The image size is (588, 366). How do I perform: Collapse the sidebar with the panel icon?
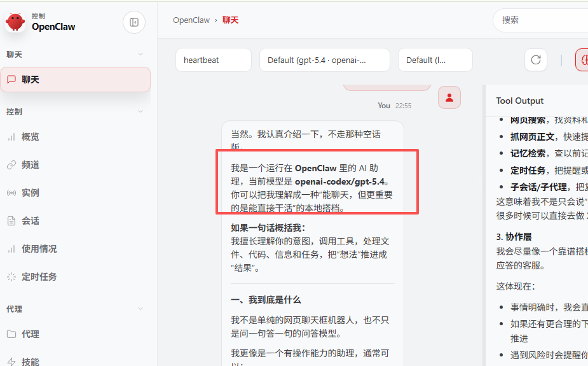coord(134,22)
